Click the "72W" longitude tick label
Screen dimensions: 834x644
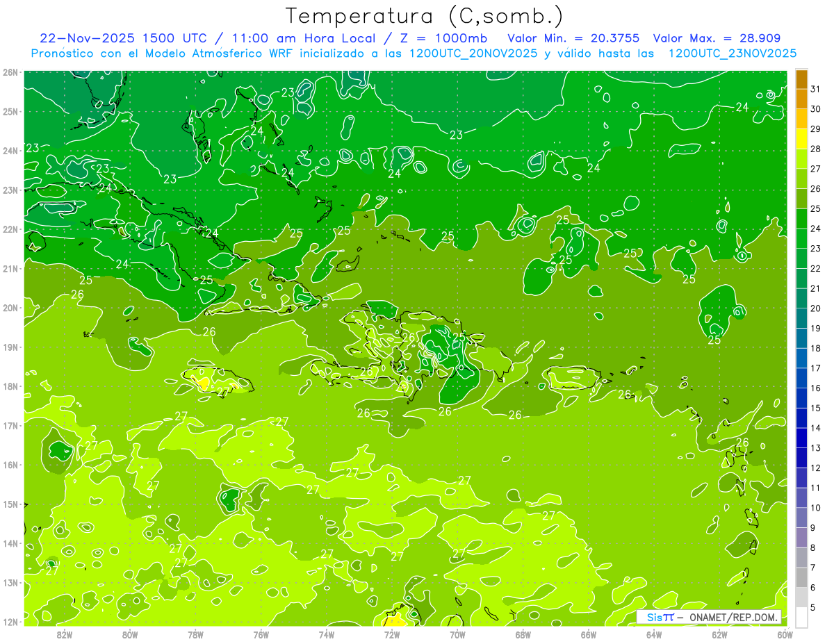(392, 634)
